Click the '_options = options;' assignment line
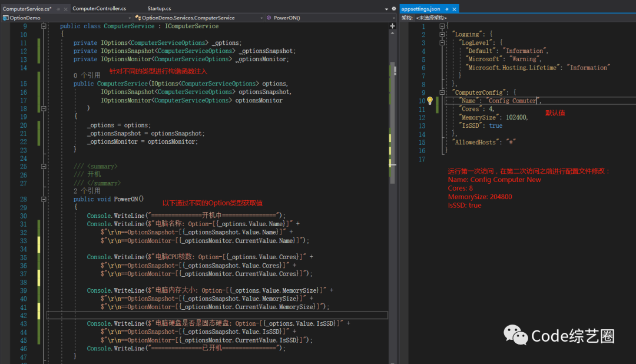 (x=118, y=125)
